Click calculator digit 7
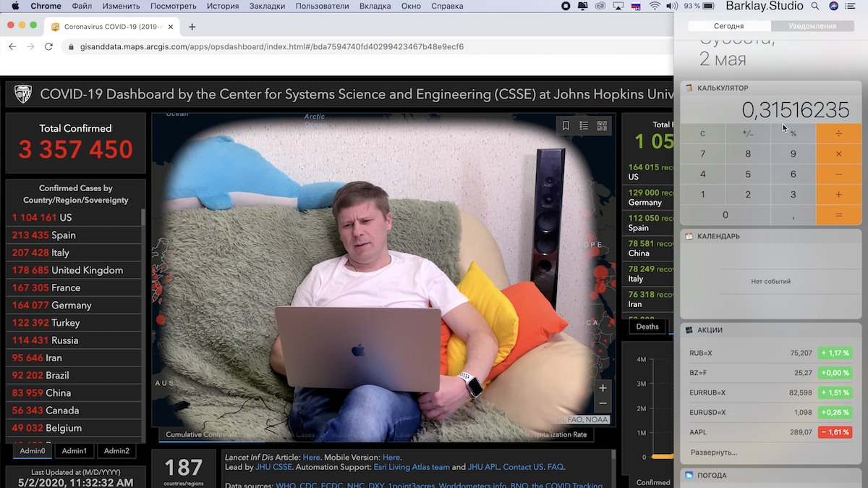Screen dimensions: 868x488 [702, 153]
